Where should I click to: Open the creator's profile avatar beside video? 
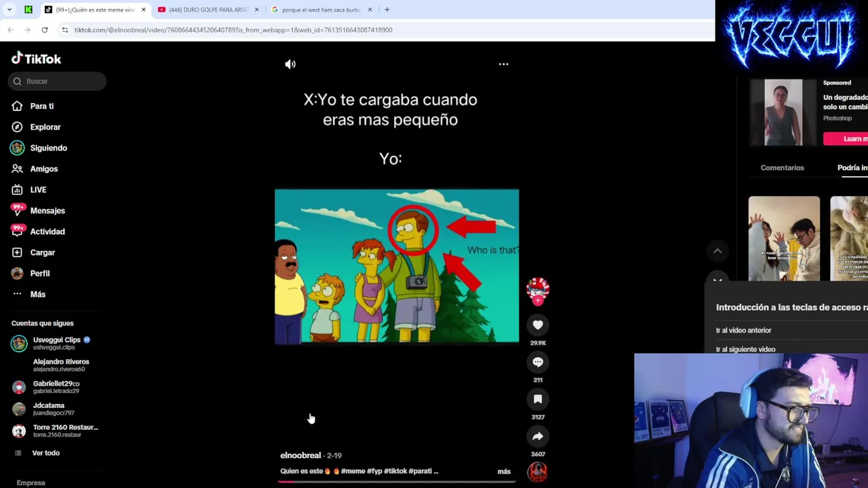pyautogui.click(x=538, y=289)
